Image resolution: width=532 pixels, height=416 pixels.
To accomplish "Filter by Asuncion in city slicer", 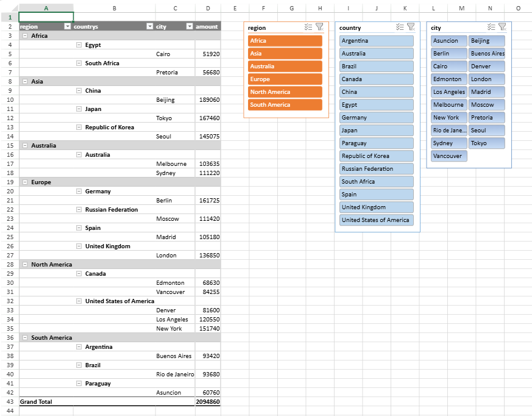I will [x=449, y=41].
